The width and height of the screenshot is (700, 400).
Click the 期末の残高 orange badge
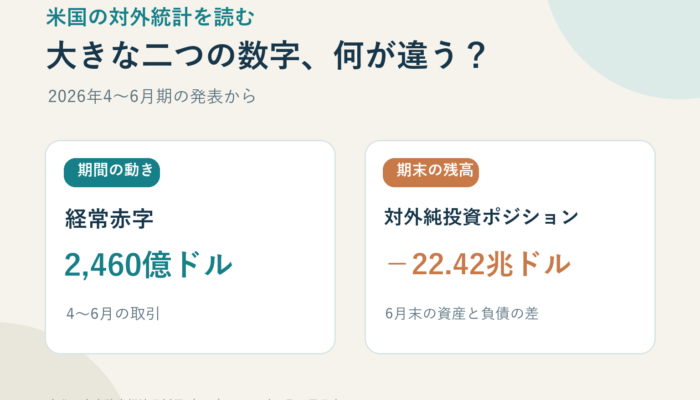point(431,172)
